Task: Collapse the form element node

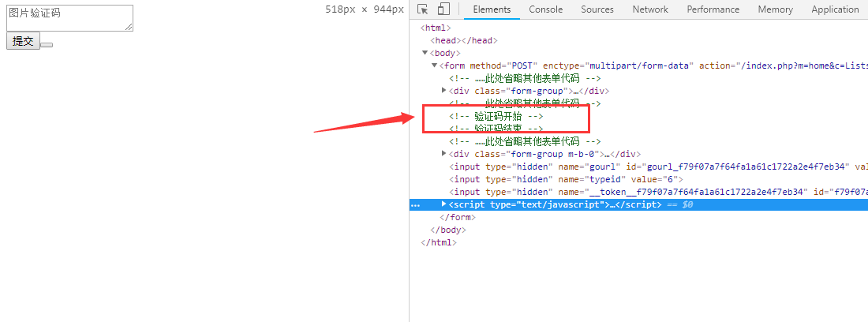Action: tap(435, 66)
